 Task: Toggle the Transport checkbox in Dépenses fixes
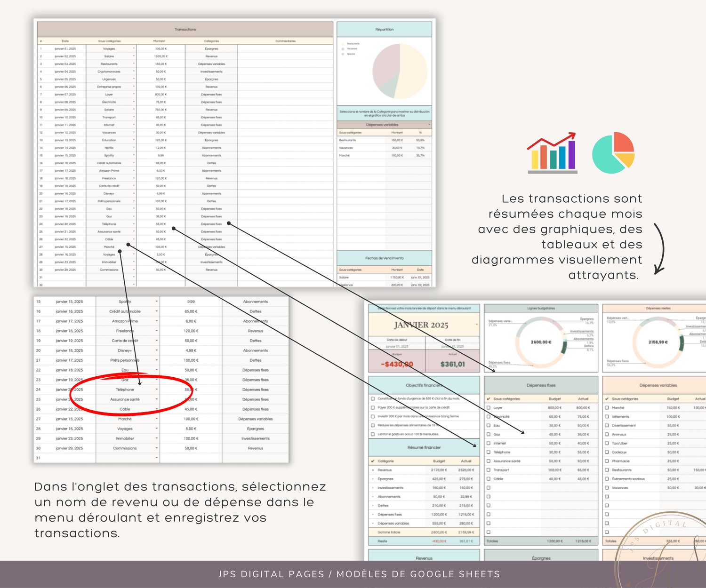[489, 470]
